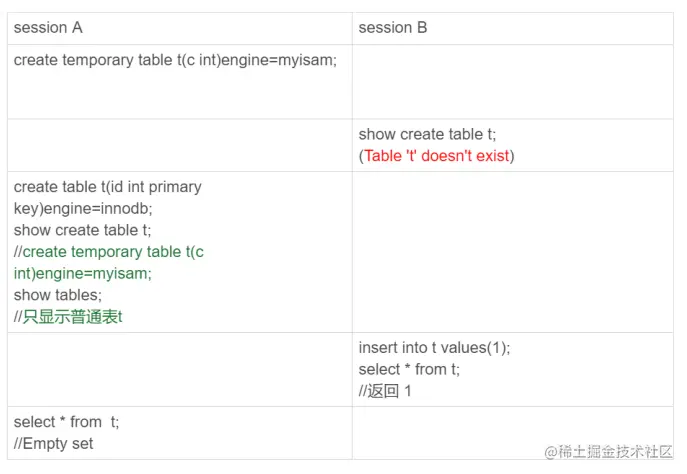Click the "create table t(id int primary" line

(x=108, y=187)
